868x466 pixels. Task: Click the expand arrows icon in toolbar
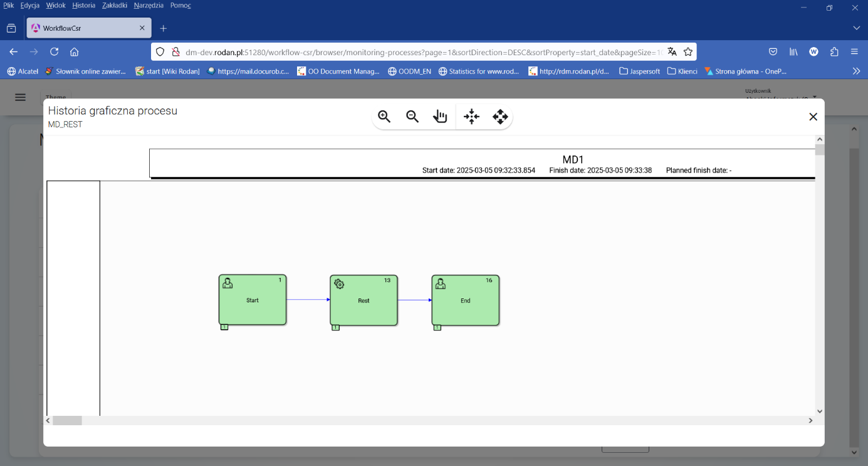[500, 117]
